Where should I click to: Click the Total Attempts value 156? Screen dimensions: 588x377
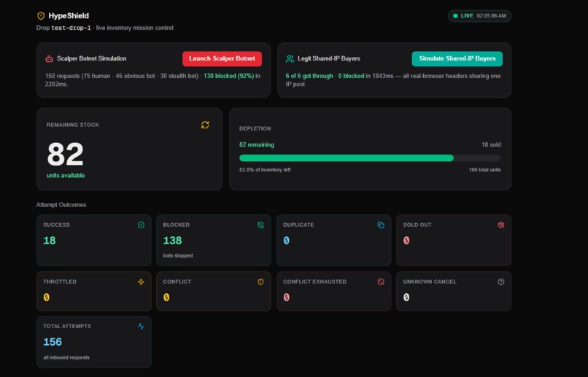coord(53,342)
